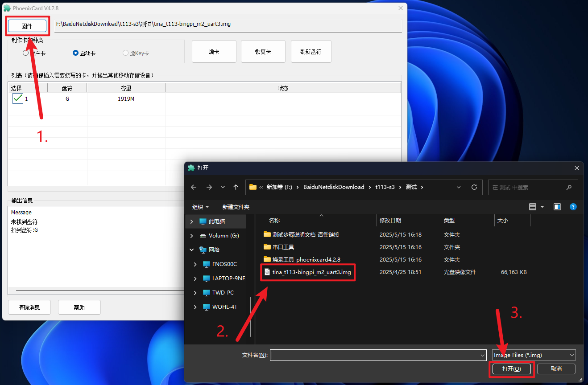Screen dimensions: 588x385
Task: Expand the 此电脑 tree node
Action: [192, 221]
